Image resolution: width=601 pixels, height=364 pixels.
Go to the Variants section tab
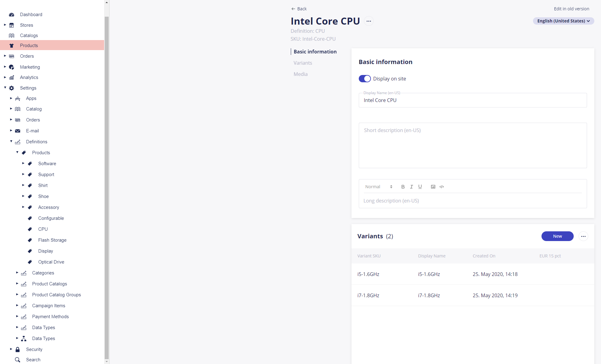click(303, 63)
